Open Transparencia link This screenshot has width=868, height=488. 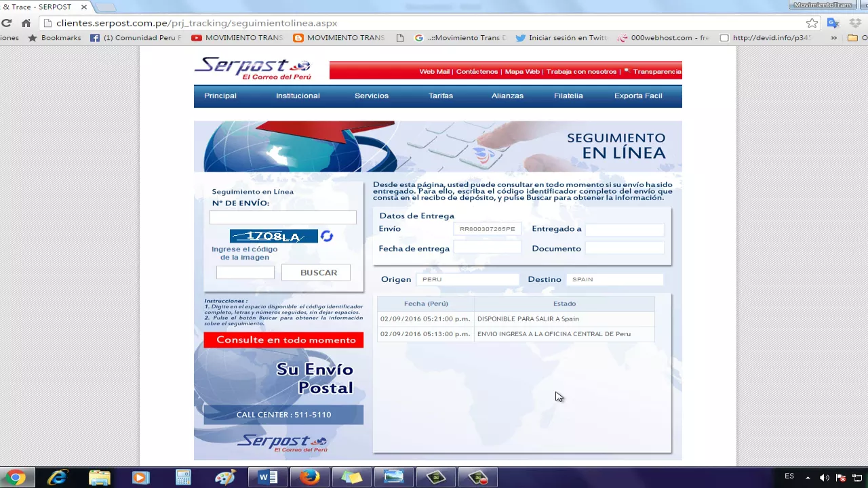tap(657, 71)
